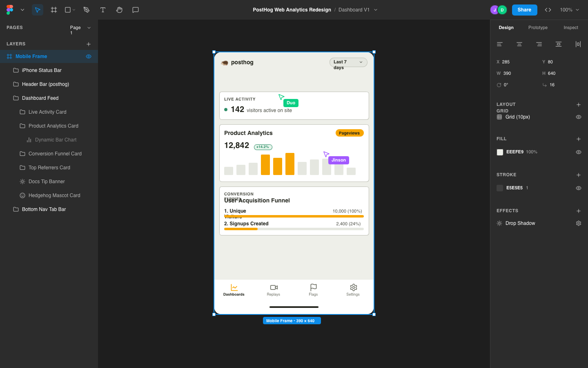Select the Docs Tip Banner layer
The image size is (588, 368).
click(49, 182)
